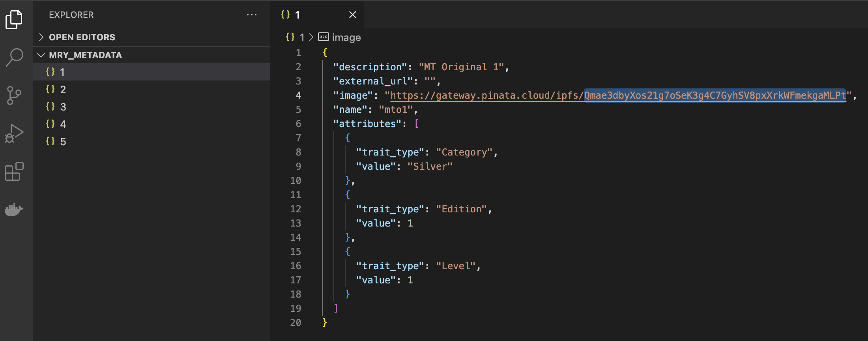The width and height of the screenshot is (868, 341).
Task: Click the breadcrumb JSON braces icon
Action: [x=290, y=37]
